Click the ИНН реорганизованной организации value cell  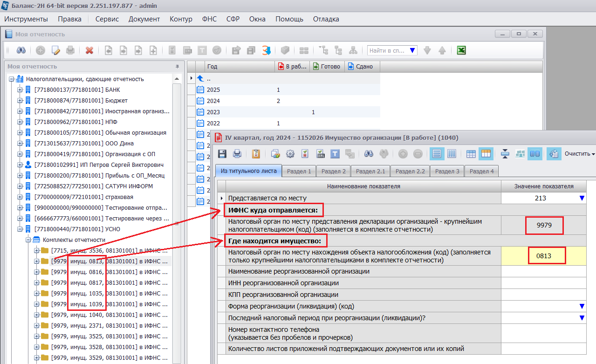543,283
